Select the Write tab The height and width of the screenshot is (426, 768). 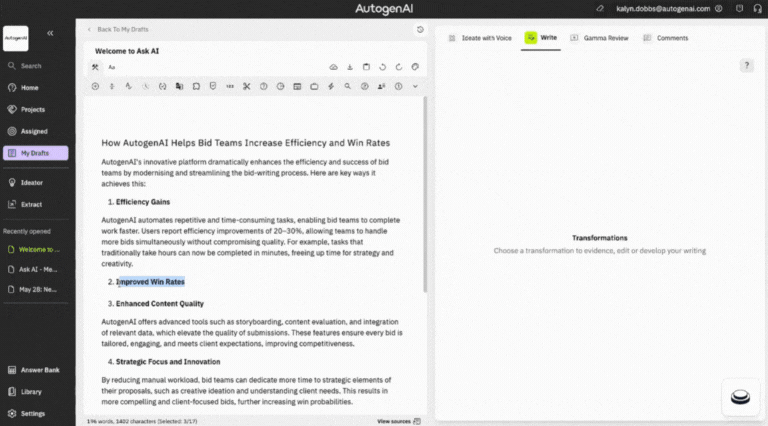(x=541, y=38)
